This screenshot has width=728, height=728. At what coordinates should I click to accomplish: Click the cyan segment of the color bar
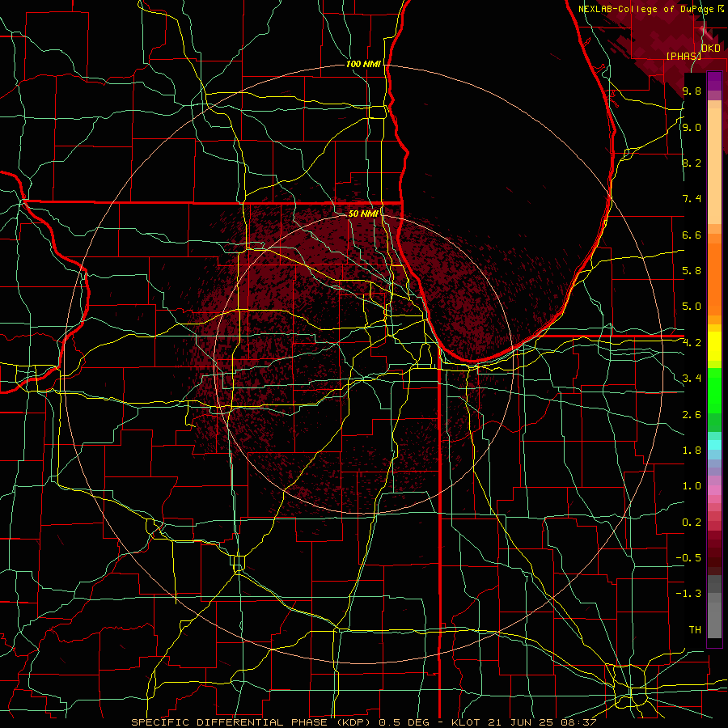tap(714, 445)
